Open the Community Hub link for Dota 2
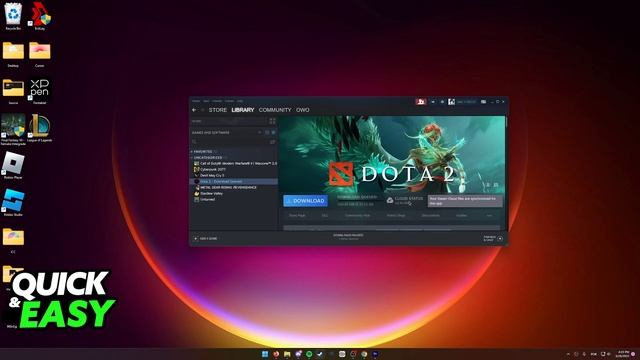This screenshot has width=640, height=360. tap(357, 216)
